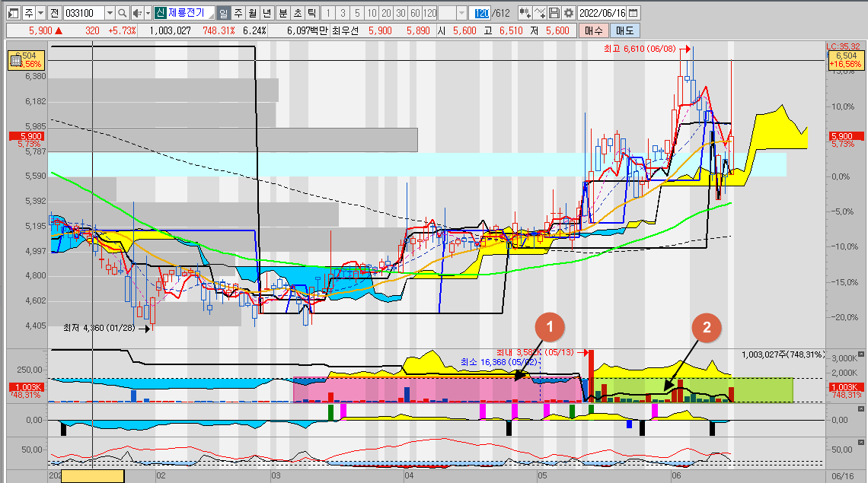Click the 6,097백만 trading value
This screenshot has height=483, width=868.
(308, 30)
